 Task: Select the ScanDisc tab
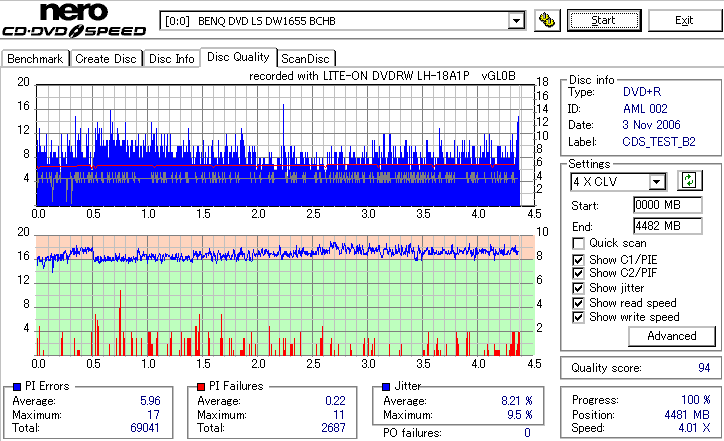tap(305, 59)
